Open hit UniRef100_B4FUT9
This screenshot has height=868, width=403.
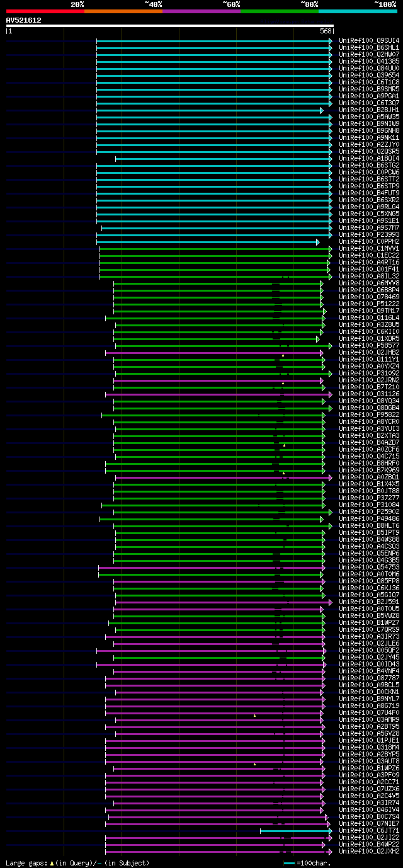coord(369,193)
